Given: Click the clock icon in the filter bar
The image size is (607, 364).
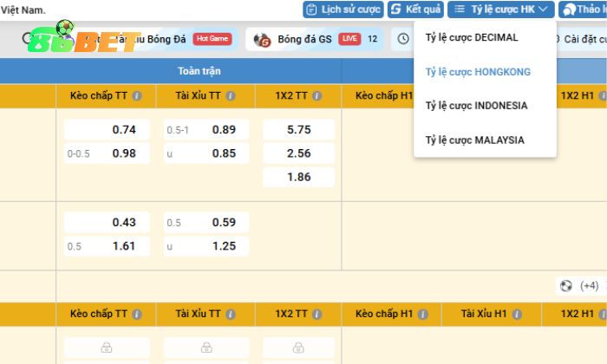Looking at the screenshot, I should click(x=403, y=39).
